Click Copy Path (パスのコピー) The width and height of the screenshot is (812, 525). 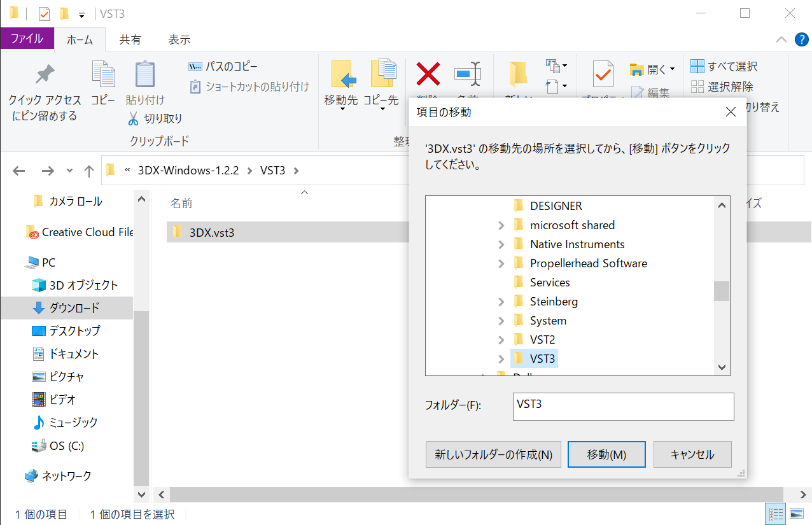click(x=223, y=66)
